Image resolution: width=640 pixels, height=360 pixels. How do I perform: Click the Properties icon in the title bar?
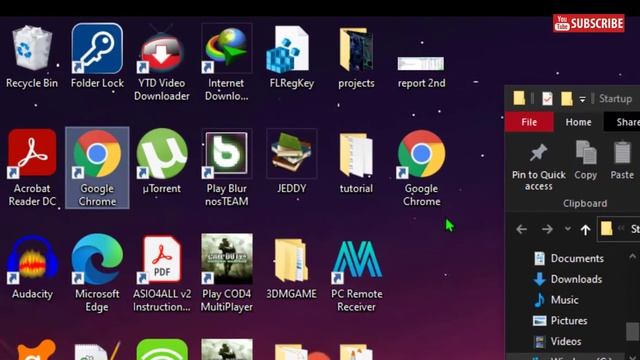[x=547, y=98]
